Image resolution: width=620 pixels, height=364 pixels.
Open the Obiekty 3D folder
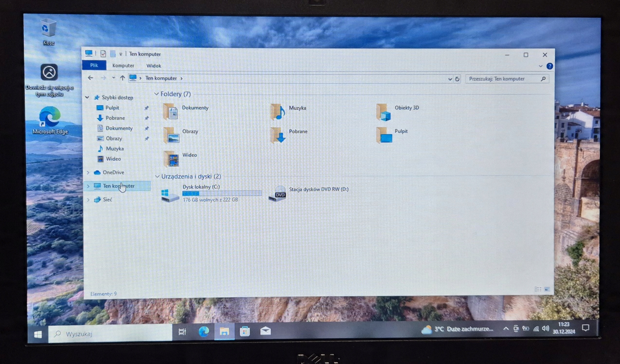pyautogui.click(x=384, y=112)
